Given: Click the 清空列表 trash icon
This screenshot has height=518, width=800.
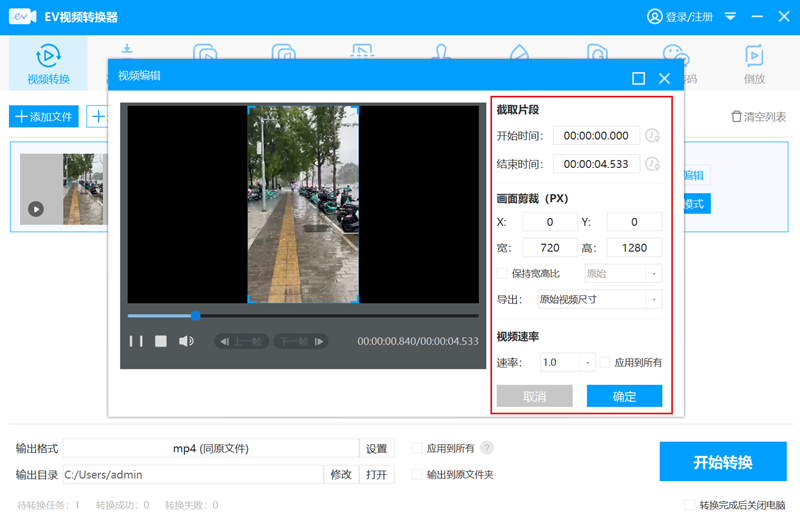Looking at the screenshot, I should pyautogui.click(x=737, y=117).
